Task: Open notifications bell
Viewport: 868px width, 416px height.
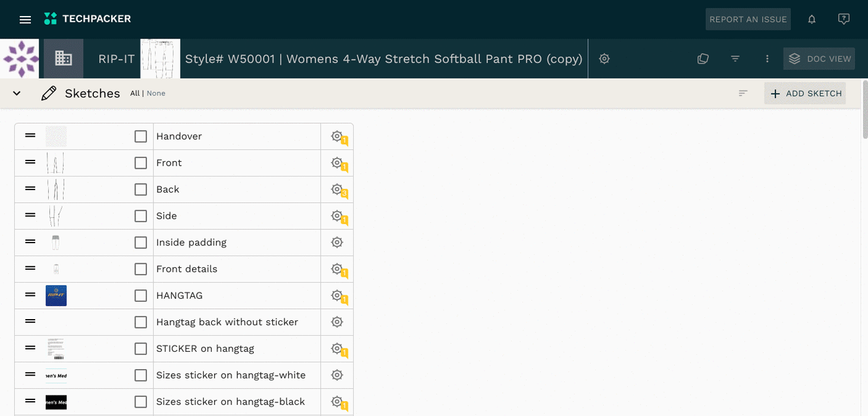Action: [812, 19]
